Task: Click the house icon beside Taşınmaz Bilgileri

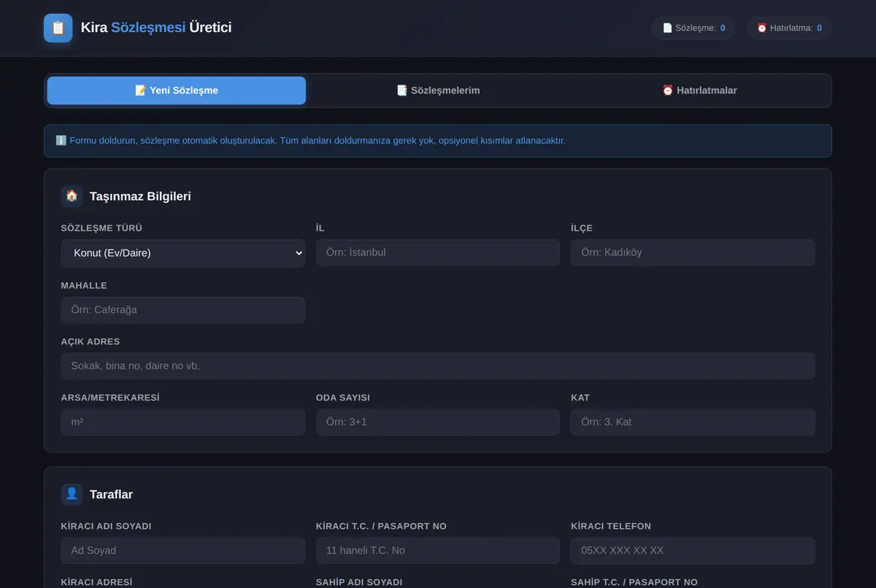Action: pos(72,196)
